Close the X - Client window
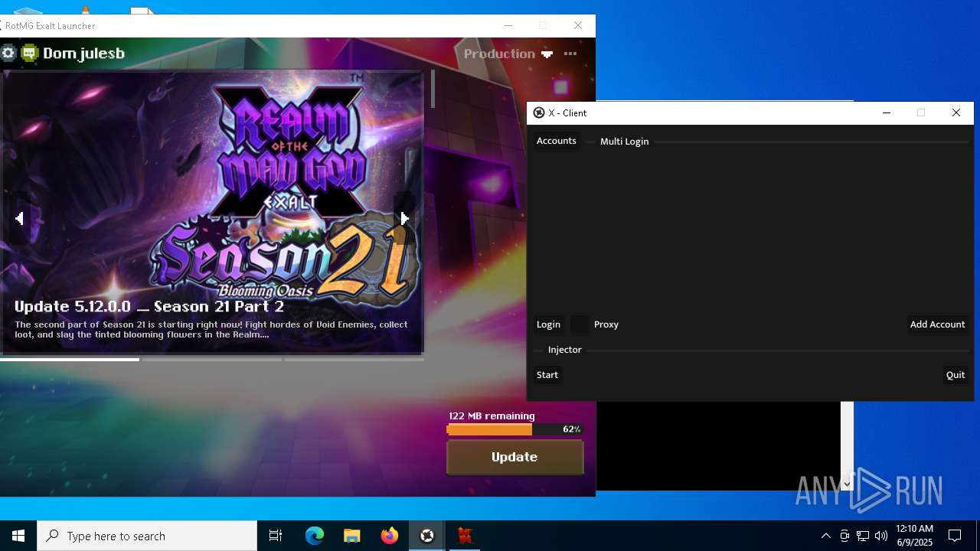Viewport: 980px width, 551px height. tap(956, 112)
